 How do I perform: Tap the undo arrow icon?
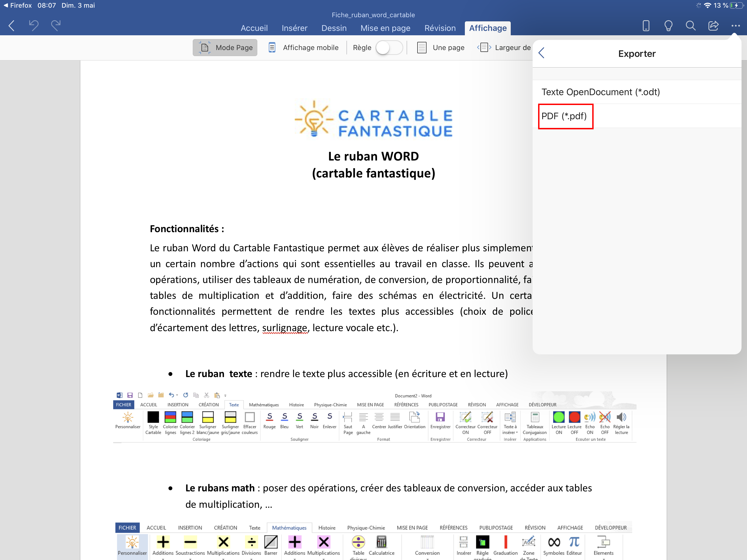(33, 25)
